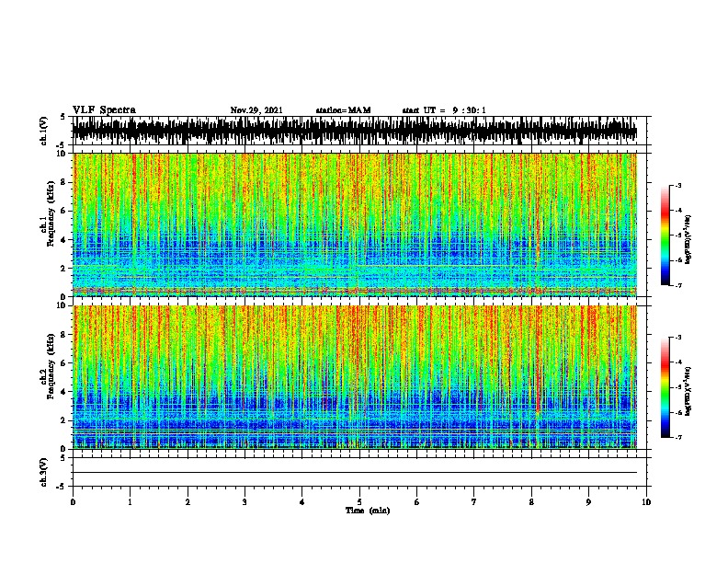Screen dimensions: 728x563
Task: Click the ch.1 spectrogram color scale bar
Action: (x=665, y=236)
